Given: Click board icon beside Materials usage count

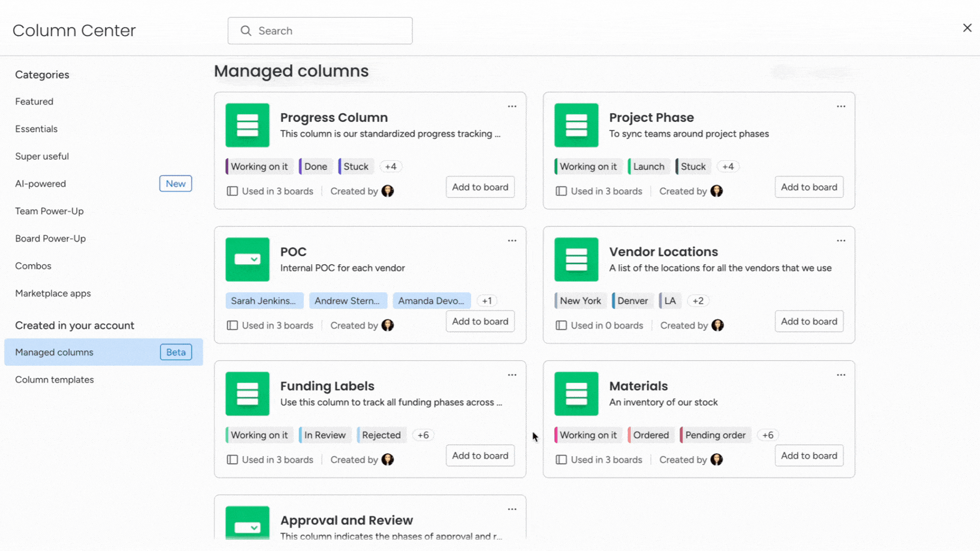Looking at the screenshot, I should coord(561,460).
